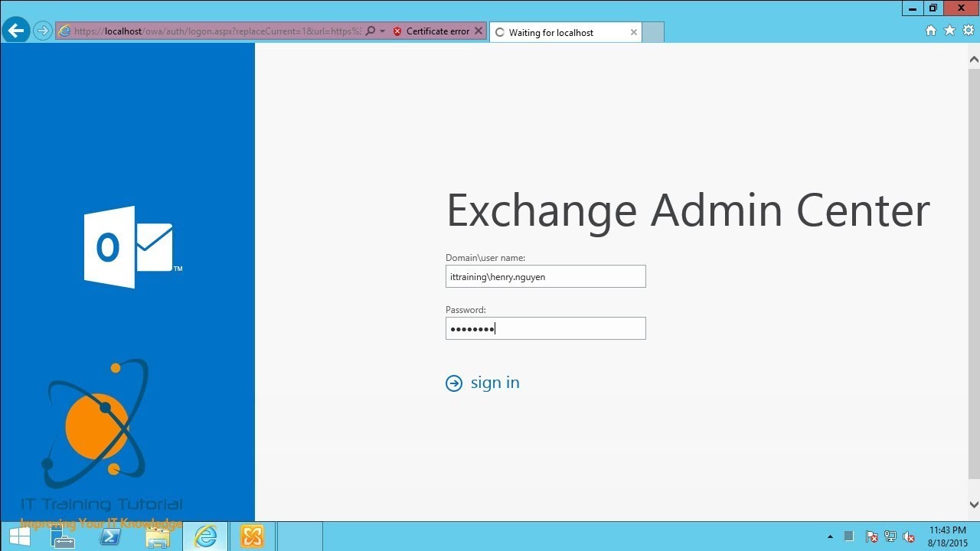Open the Exchange toolbox taskbar icon
Screen dimensions: 980x551
click(x=252, y=536)
